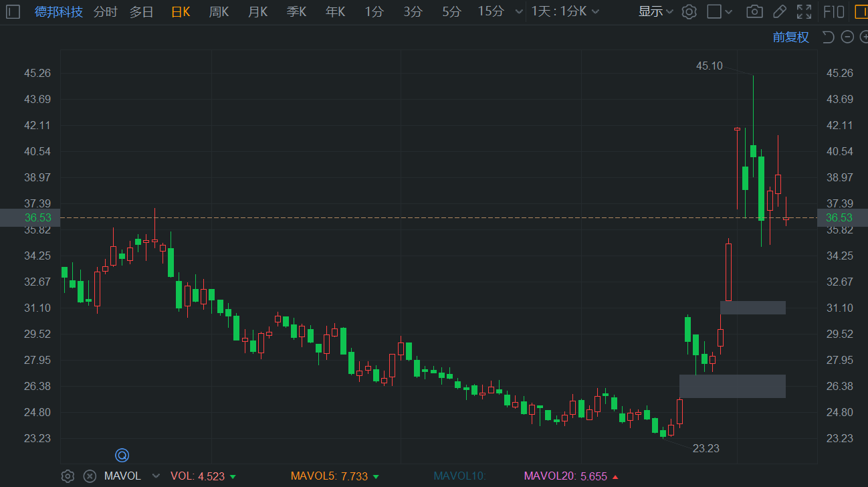The height and width of the screenshot is (487, 868).
Task: Open the MAVOL indicator dropdown
Action: [x=156, y=476]
